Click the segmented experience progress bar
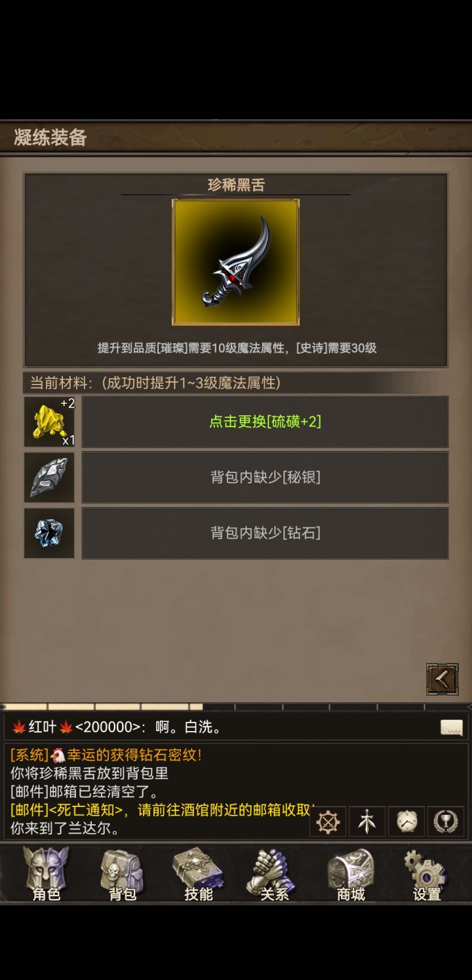This screenshot has width=472, height=980. 236,707
